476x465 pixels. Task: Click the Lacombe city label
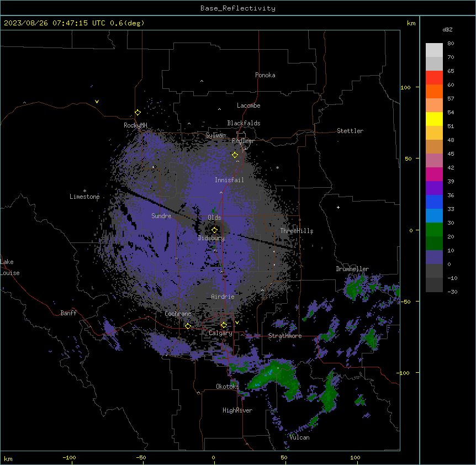pos(248,105)
